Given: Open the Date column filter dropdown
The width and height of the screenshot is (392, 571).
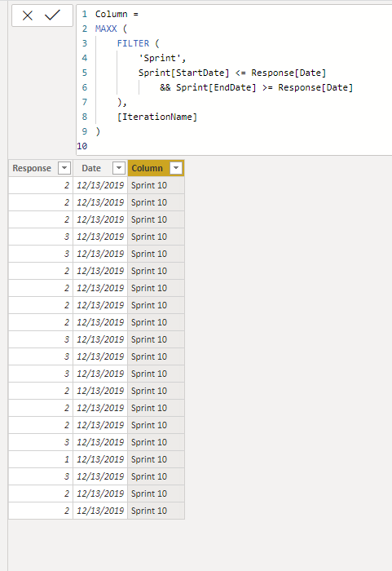Looking at the screenshot, I should (119, 168).
